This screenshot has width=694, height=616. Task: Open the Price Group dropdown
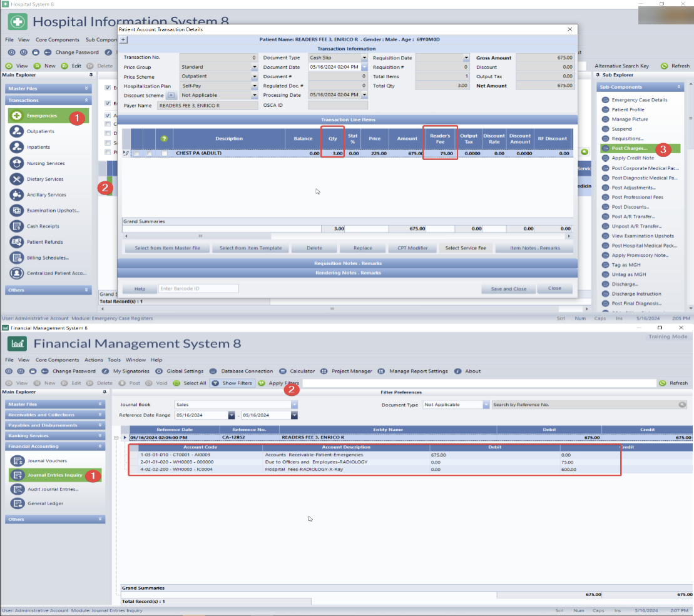tap(254, 67)
